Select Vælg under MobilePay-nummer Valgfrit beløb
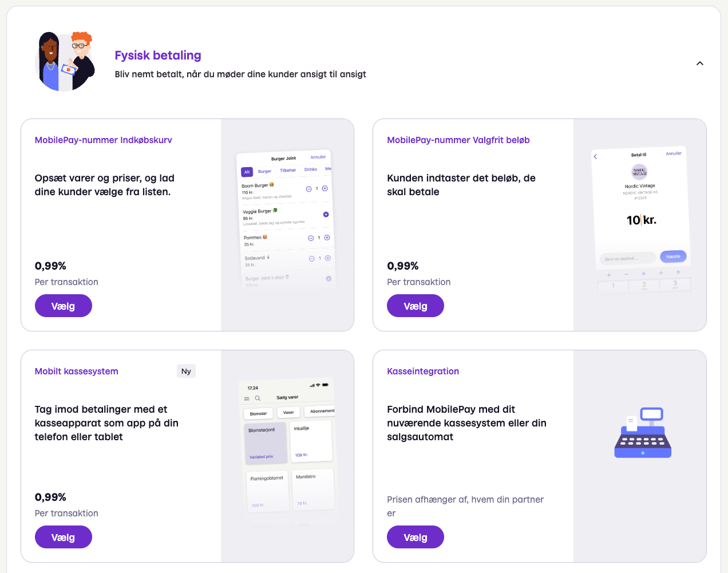This screenshot has height=573, width=728. (x=416, y=306)
